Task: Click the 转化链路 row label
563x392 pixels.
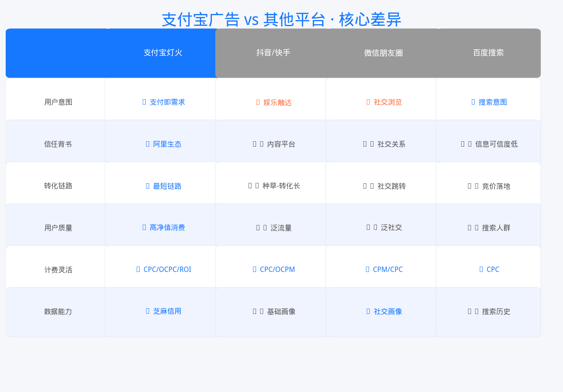Action: click(58, 186)
